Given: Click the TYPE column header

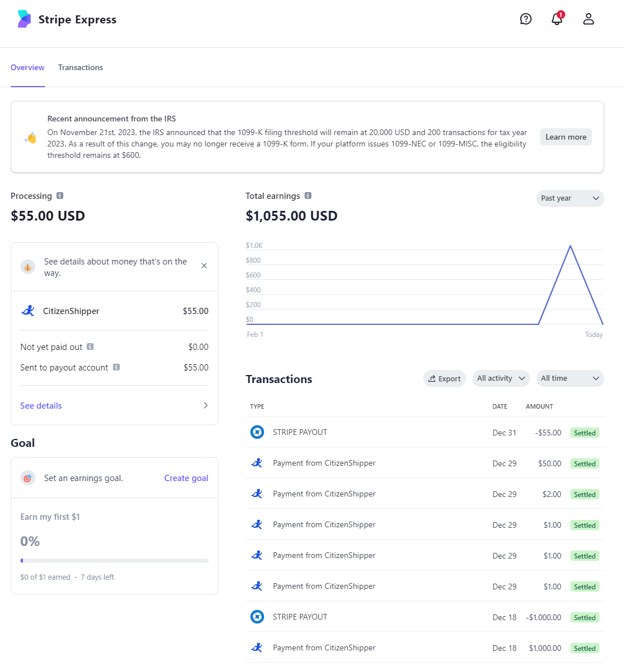Looking at the screenshot, I should 257,406.
